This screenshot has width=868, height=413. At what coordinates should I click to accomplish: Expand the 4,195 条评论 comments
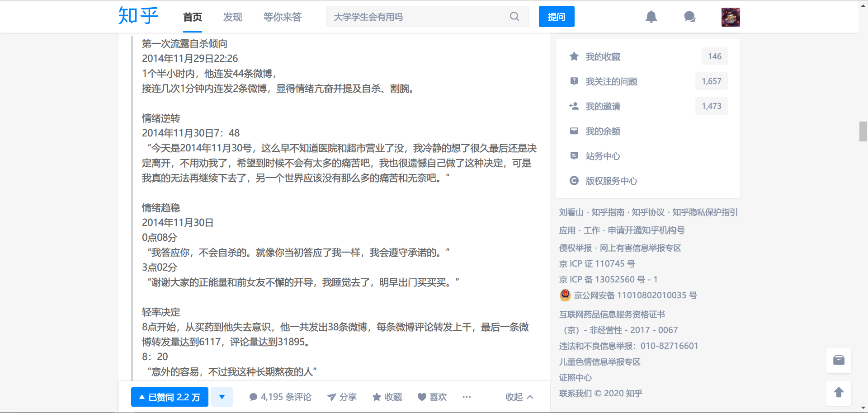(x=280, y=397)
